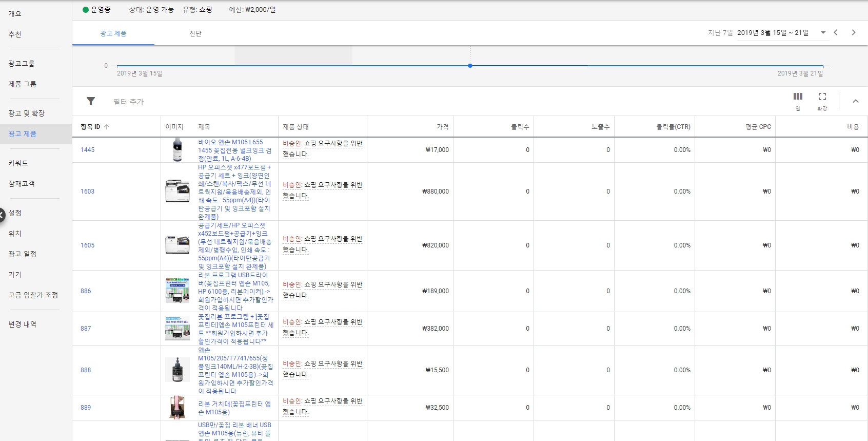Click the chart data point marker
This screenshot has height=441, width=868.
(470, 66)
